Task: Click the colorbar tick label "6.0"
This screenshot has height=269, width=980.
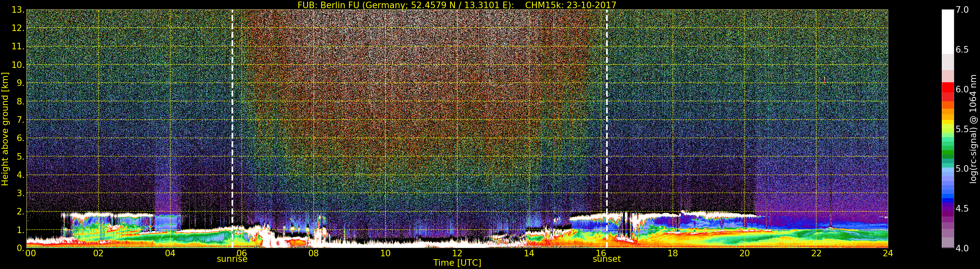Action: point(962,89)
